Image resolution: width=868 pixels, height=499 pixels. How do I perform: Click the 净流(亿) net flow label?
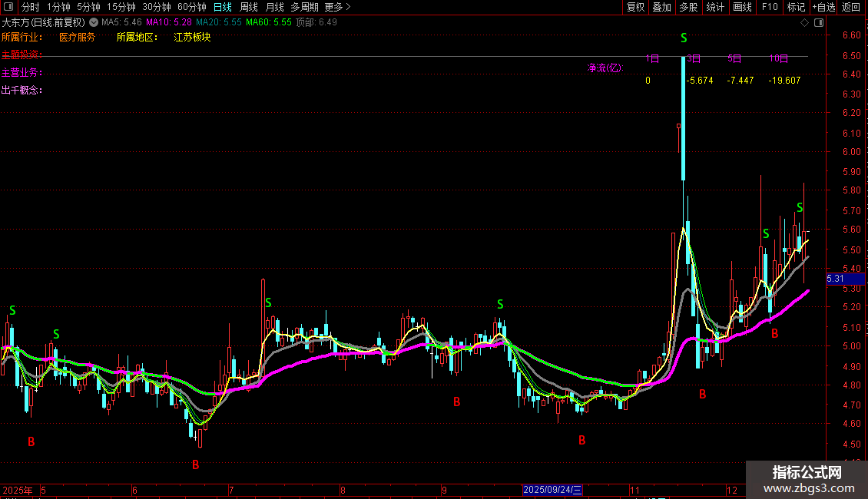605,68
